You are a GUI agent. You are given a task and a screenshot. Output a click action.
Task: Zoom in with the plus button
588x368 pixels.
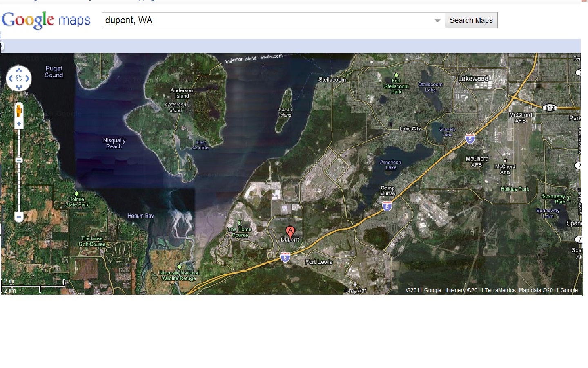coord(19,123)
